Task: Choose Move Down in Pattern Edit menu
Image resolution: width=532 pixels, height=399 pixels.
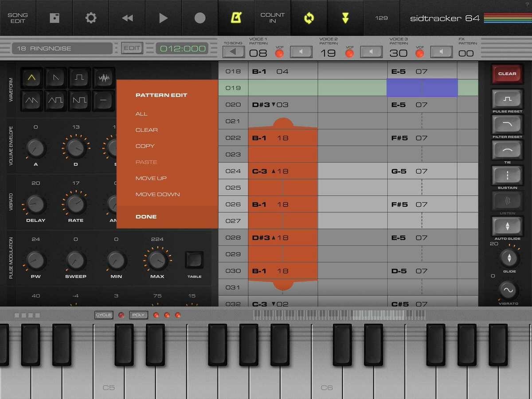Action: tap(157, 194)
